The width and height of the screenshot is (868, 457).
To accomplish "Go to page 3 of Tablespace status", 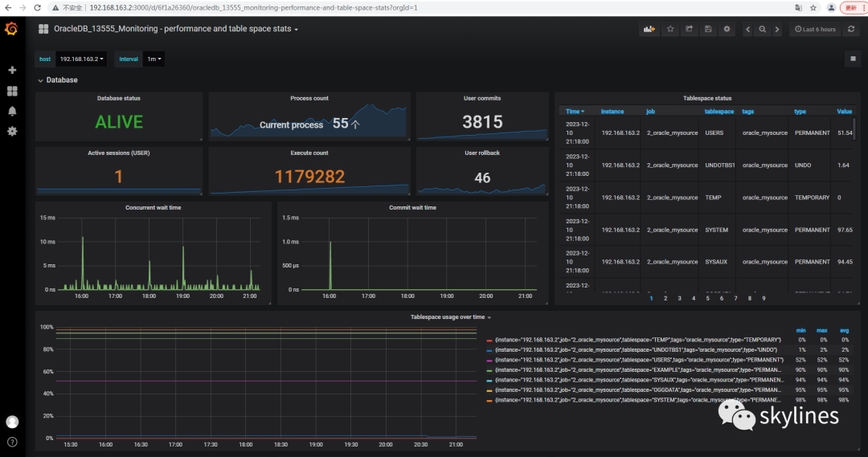I will [679, 298].
